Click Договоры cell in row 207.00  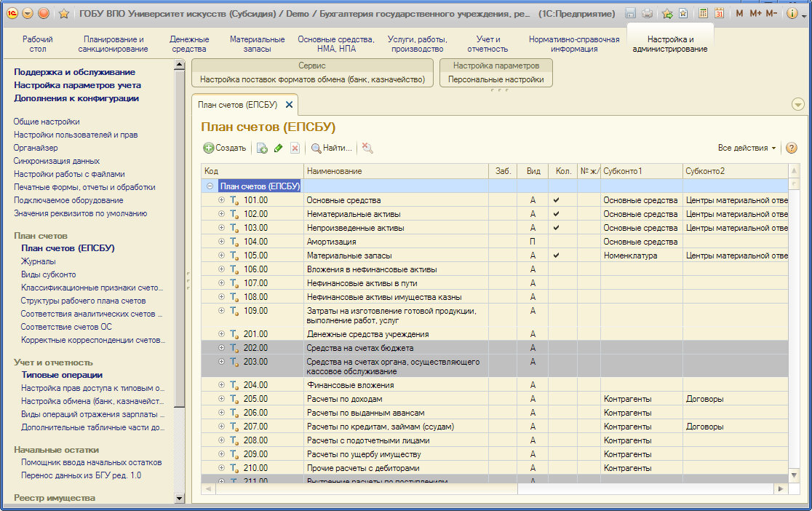point(736,427)
